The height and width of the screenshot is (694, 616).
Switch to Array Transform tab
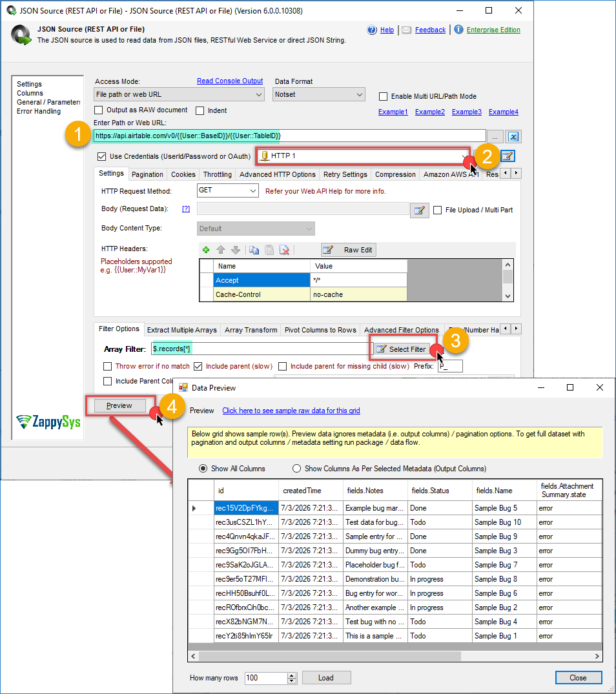251,330
